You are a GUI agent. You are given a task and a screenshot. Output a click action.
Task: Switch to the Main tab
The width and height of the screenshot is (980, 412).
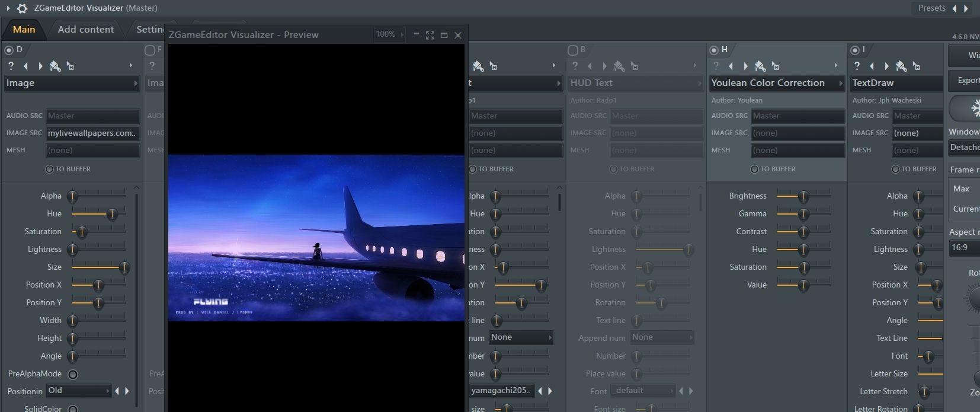(24, 29)
